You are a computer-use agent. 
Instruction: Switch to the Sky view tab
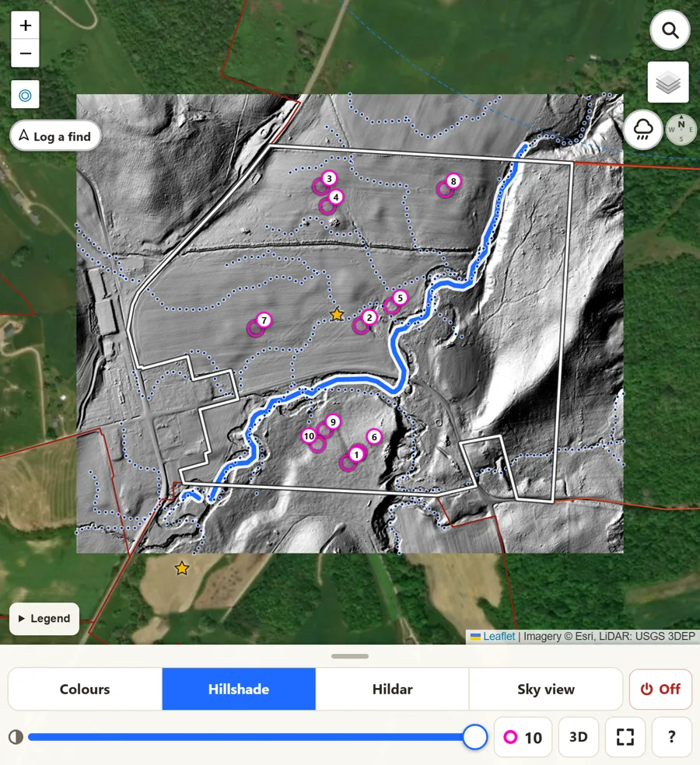pyautogui.click(x=546, y=689)
